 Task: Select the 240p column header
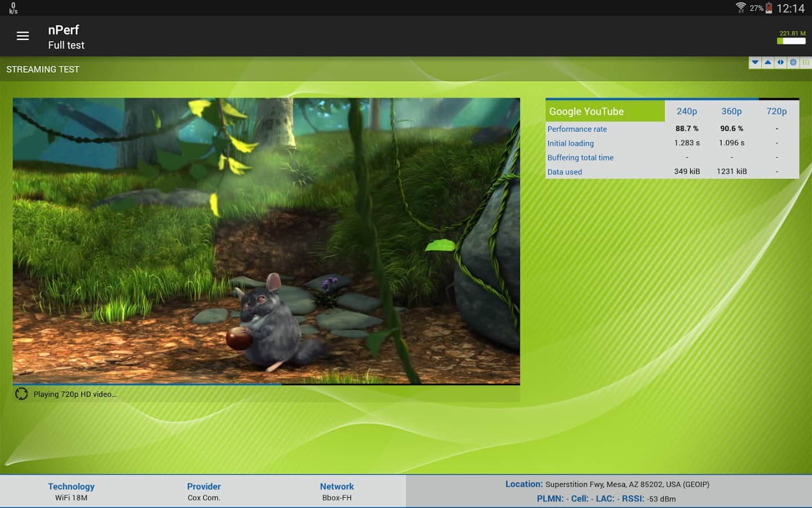click(686, 111)
